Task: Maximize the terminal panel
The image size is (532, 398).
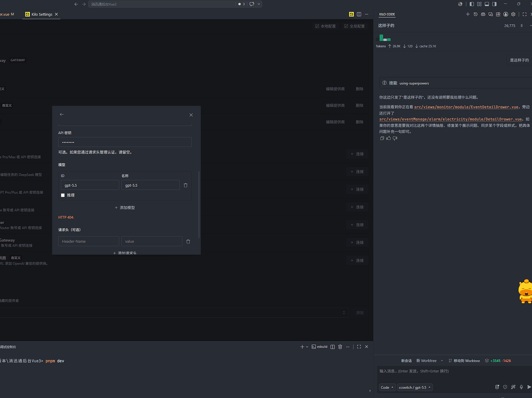Action: coord(359,347)
